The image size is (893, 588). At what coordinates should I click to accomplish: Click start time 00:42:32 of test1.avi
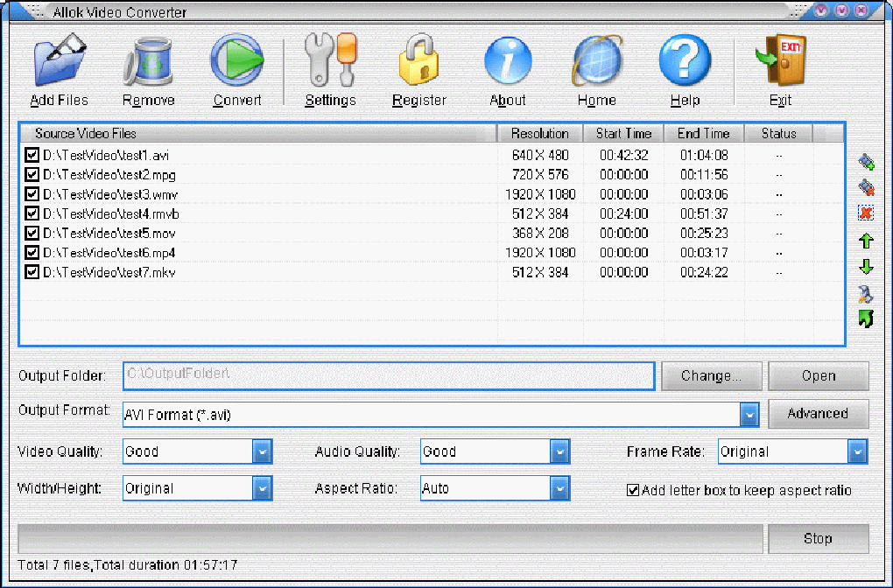623,155
